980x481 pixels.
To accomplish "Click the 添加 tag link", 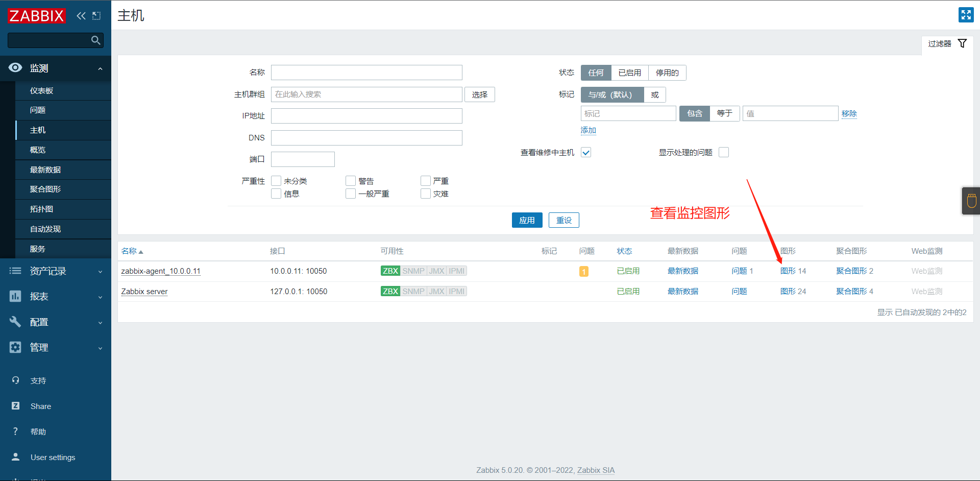I will pos(589,130).
